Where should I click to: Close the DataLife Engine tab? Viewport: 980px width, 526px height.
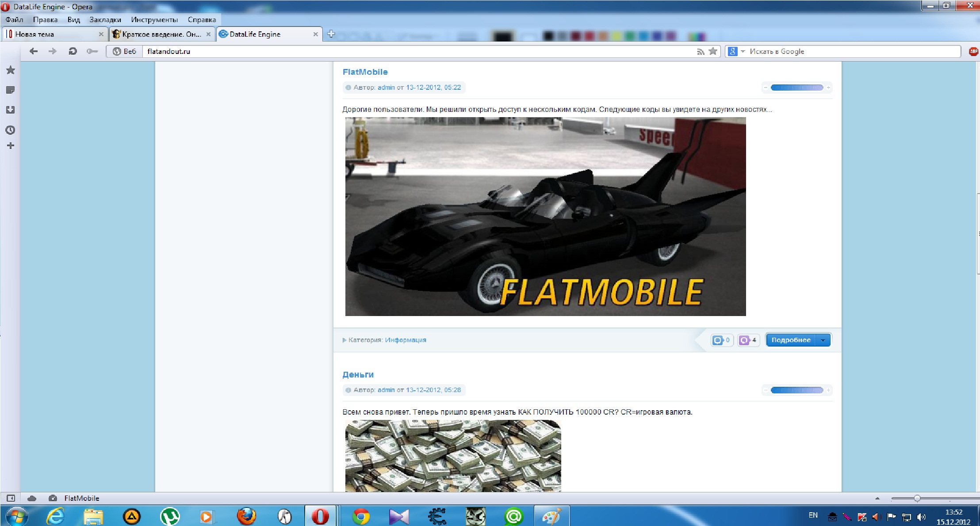click(x=315, y=34)
